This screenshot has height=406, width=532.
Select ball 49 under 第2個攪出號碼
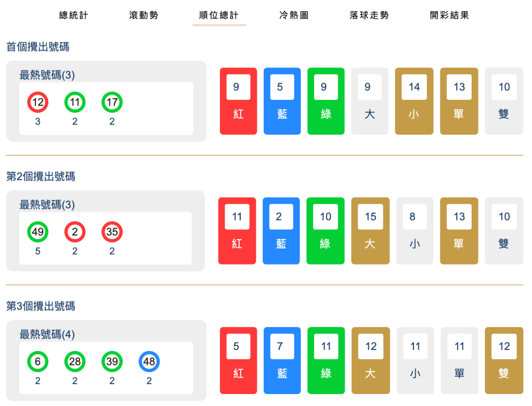pos(37,232)
